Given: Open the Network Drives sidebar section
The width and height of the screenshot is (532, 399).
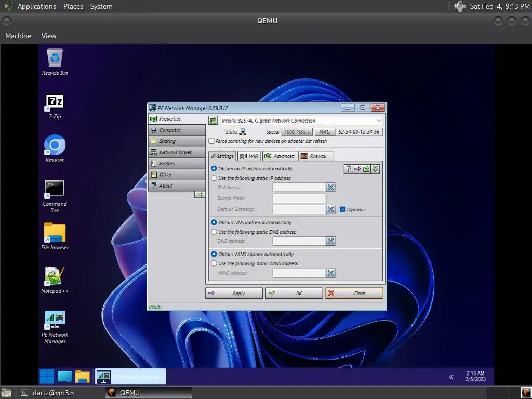Looking at the screenshot, I should pyautogui.click(x=177, y=152).
